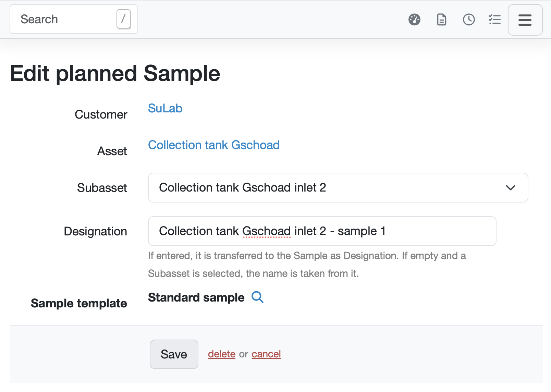Expand the Subasset dropdown
The height and width of the screenshot is (392, 551).
point(329,188)
